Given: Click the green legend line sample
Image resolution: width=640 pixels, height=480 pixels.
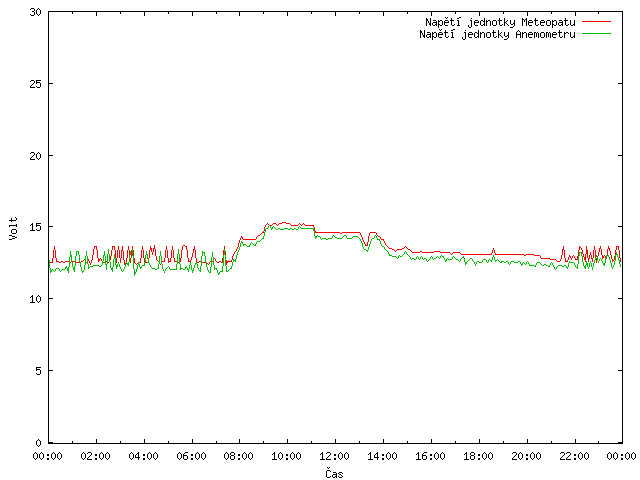Looking at the screenshot, I should point(596,33).
